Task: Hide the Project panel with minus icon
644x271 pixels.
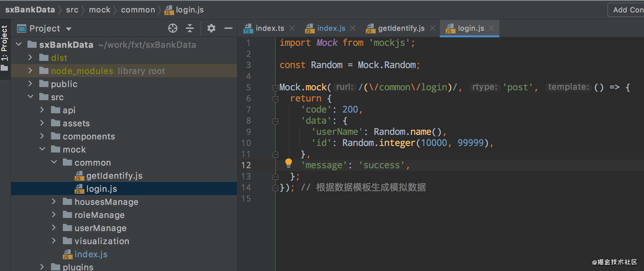Action: [x=228, y=28]
